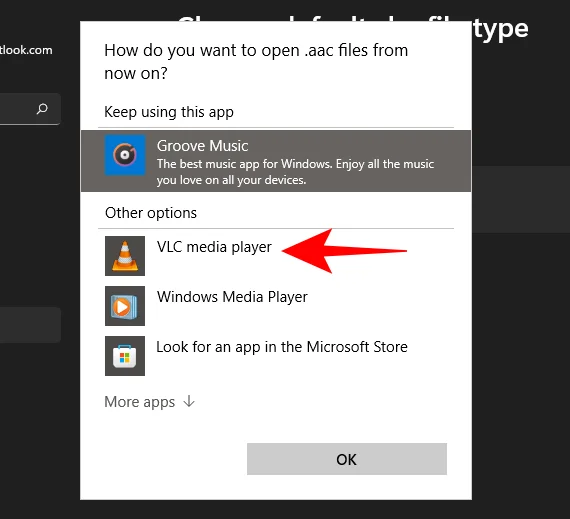This screenshot has height=519, width=570.
Task: Click the Windows Media Player icon
Action: [125, 306]
